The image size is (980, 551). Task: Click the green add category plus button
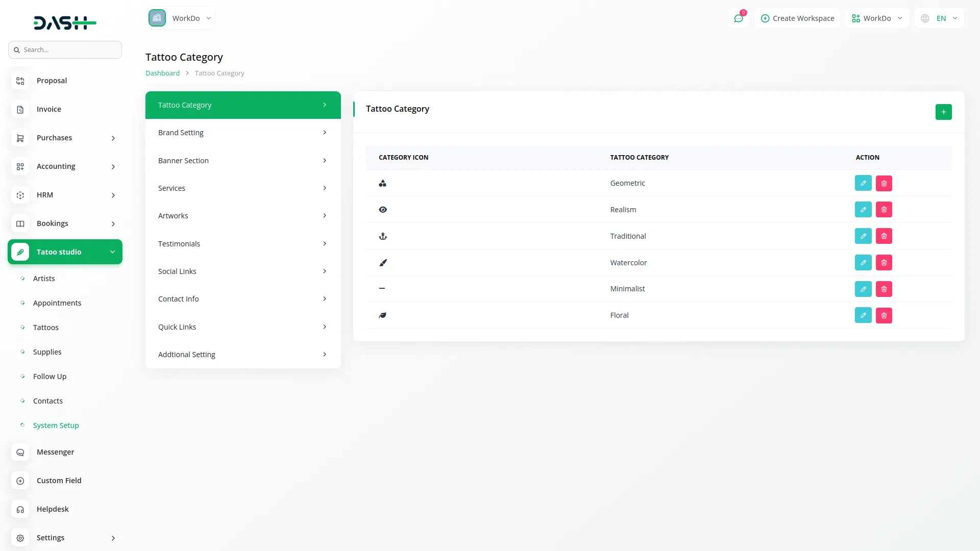(943, 112)
